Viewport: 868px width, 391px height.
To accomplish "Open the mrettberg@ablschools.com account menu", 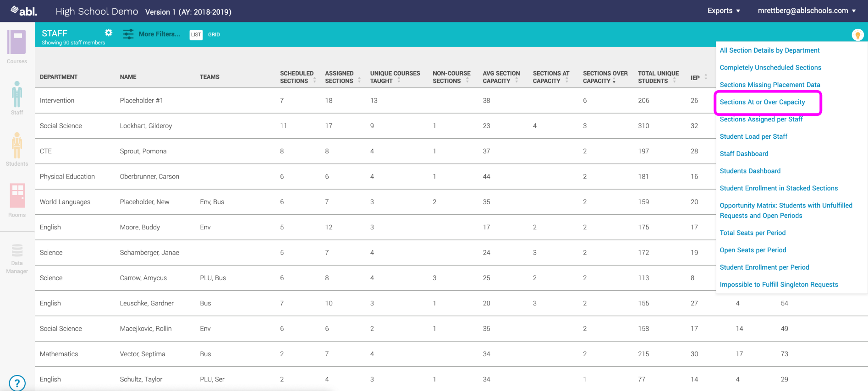I will 807,11.
